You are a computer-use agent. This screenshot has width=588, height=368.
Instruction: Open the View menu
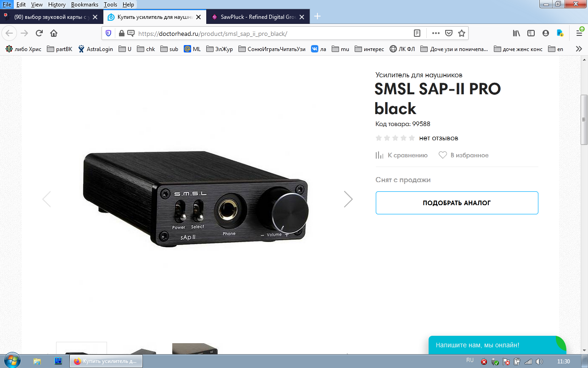(37, 4)
